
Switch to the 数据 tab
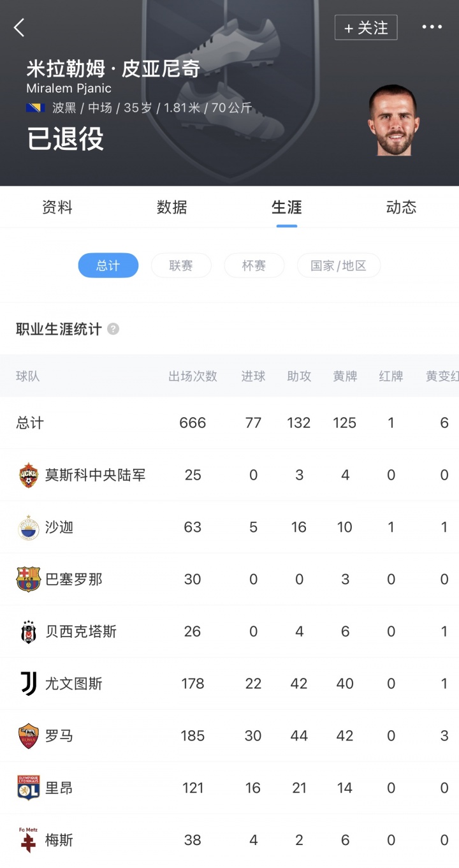coord(171,207)
